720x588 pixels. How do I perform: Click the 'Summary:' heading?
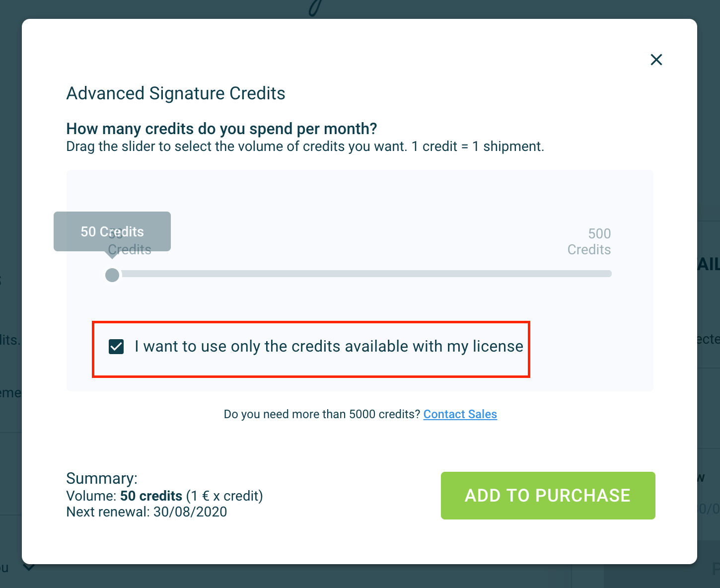click(102, 478)
